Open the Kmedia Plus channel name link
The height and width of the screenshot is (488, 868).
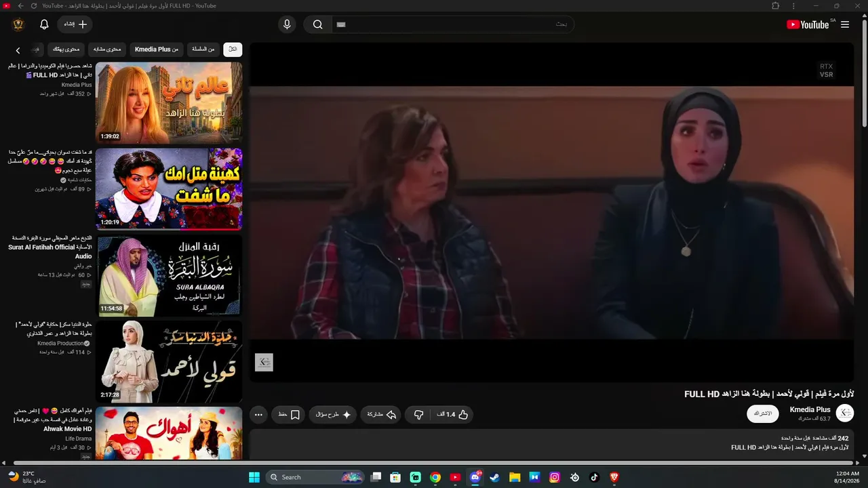pyautogui.click(x=810, y=409)
